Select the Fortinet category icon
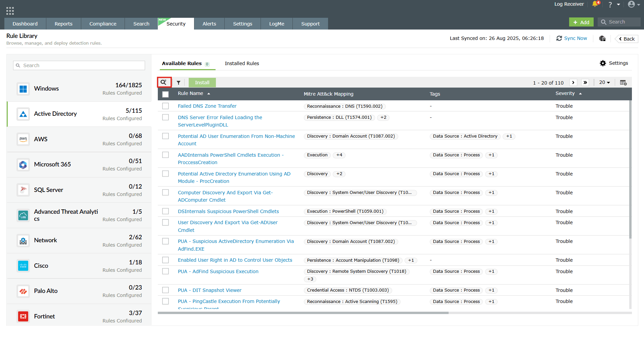This screenshot has width=644, height=356. 23,316
